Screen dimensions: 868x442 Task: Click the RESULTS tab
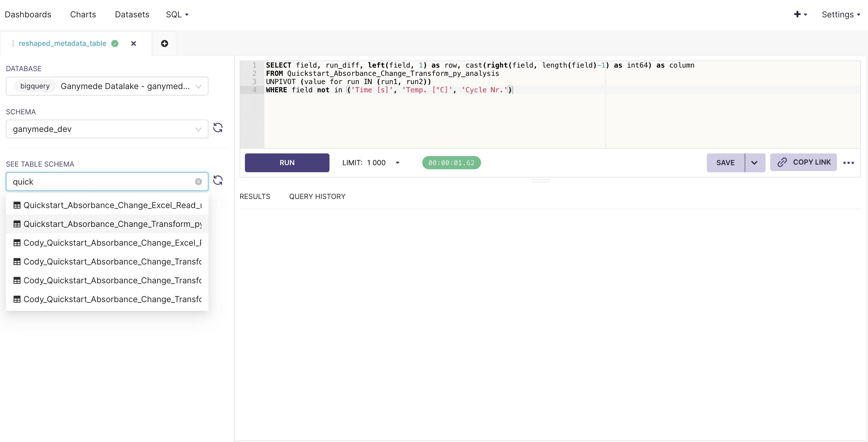(x=255, y=196)
